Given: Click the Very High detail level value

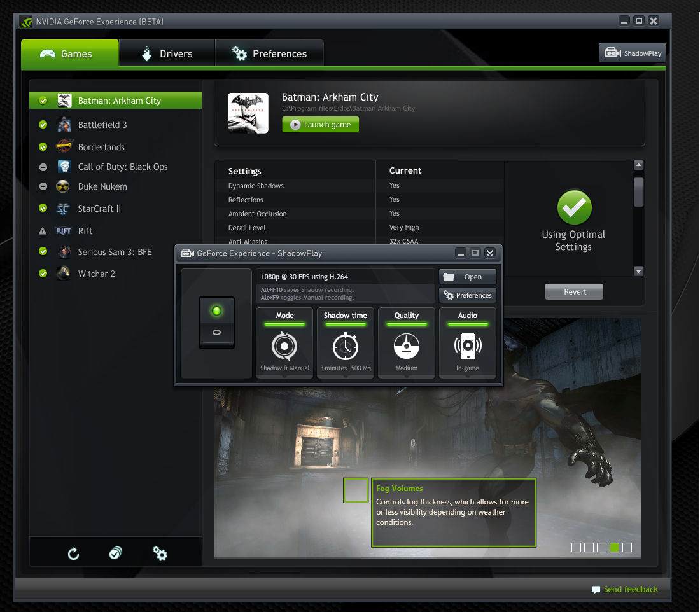Looking at the screenshot, I should 404,227.
